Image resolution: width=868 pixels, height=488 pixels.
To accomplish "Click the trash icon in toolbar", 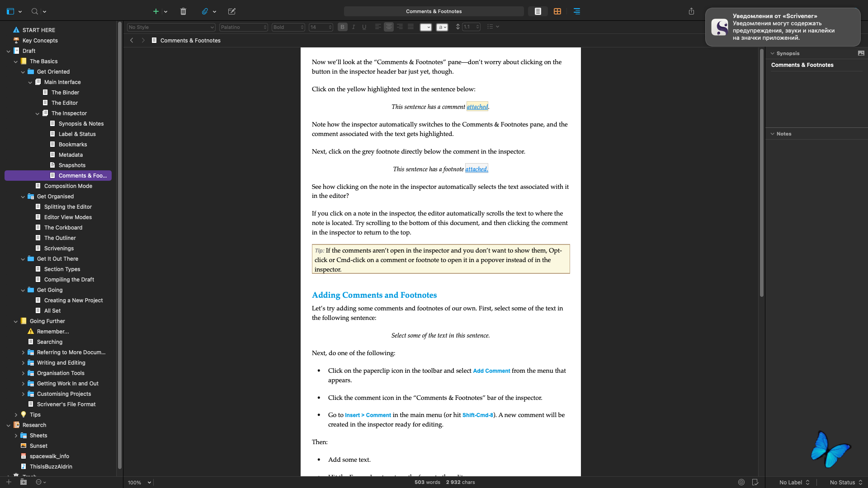I will pyautogui.click(x=183, y=11).
